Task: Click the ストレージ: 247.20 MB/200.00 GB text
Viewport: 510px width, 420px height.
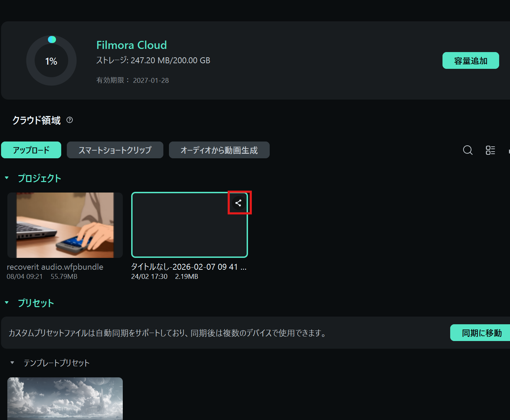Action: click(153, 60)
